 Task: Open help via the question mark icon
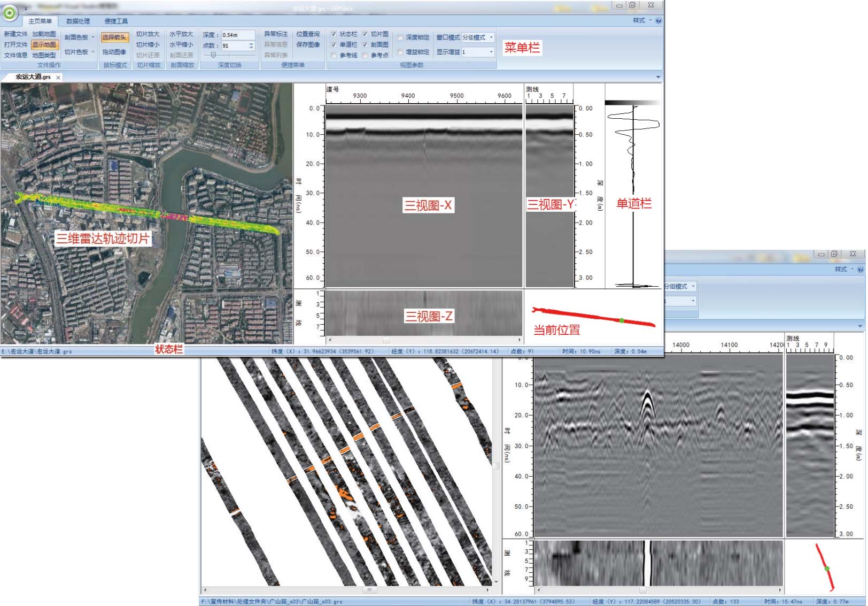[x=658, y=21]
